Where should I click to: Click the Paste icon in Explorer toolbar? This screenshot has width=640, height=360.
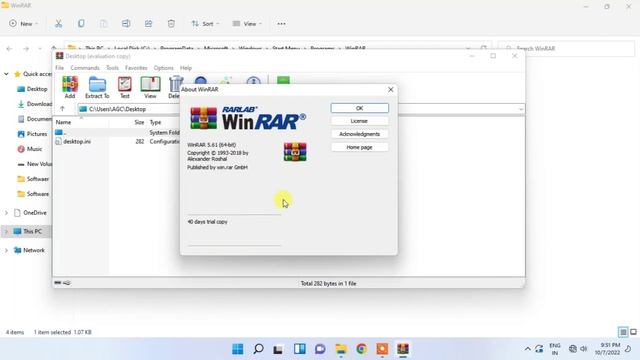click(104, 24)
